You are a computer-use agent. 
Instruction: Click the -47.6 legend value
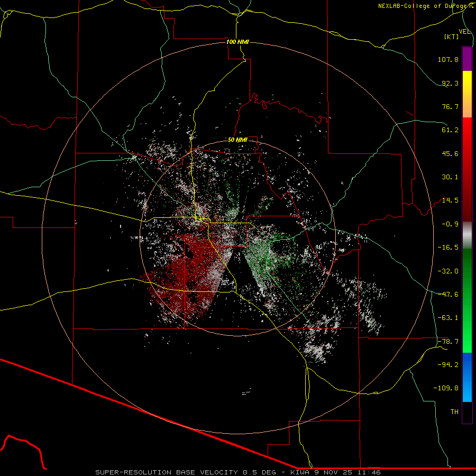448,295
